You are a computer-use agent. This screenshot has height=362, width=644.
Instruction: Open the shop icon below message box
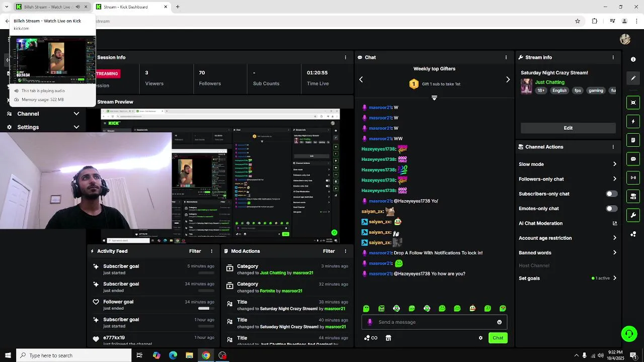(x=388, y=338)
